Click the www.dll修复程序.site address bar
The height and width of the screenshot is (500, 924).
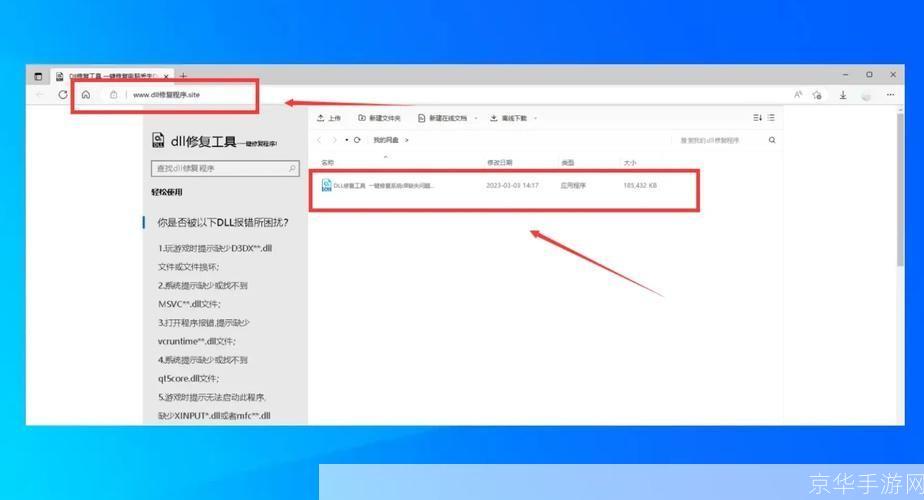166,94
